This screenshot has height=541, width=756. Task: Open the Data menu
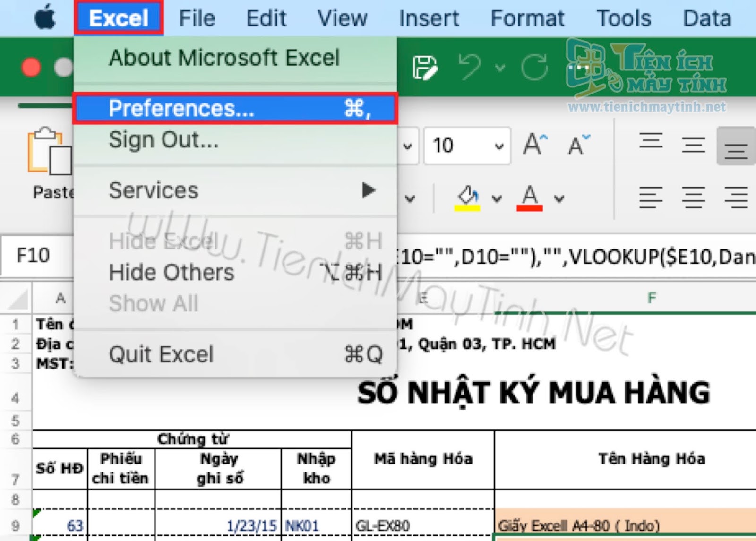(x=707, y=18)
